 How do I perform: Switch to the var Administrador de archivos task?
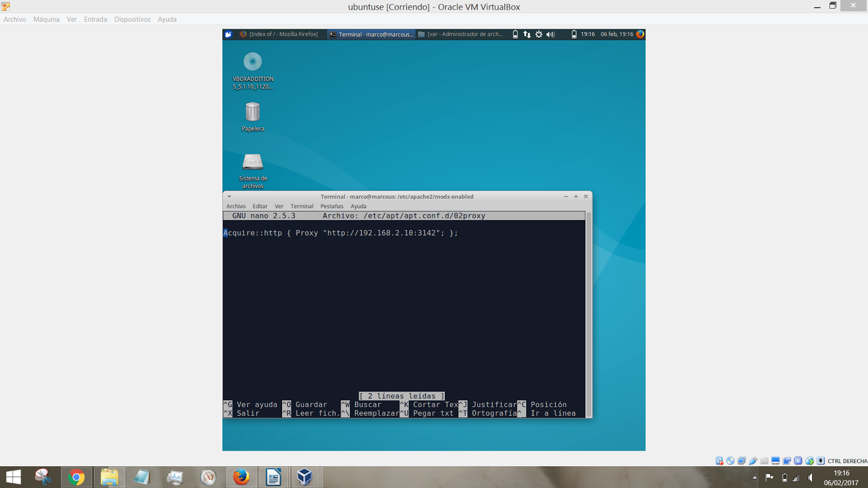point(461,34)
